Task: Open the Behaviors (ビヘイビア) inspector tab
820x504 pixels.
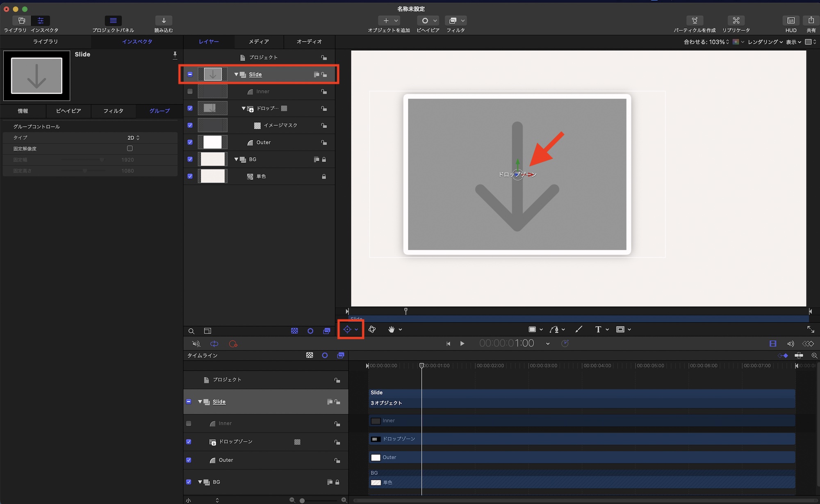Action: 68,111
